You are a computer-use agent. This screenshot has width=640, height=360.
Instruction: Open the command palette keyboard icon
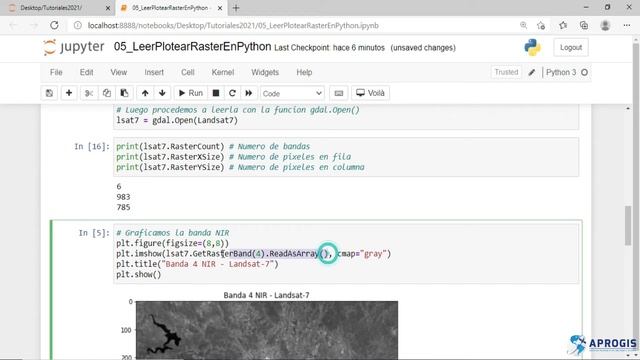[339, 93]
